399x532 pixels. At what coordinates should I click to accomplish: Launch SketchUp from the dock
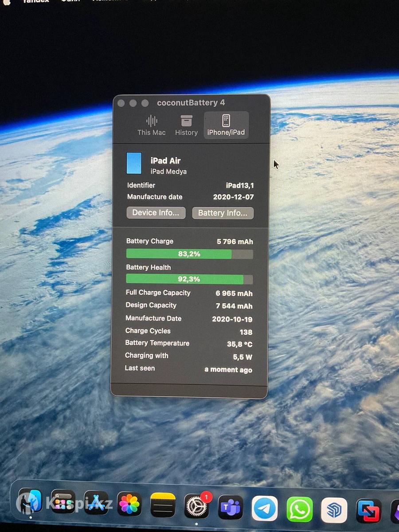tap(333, 510)
